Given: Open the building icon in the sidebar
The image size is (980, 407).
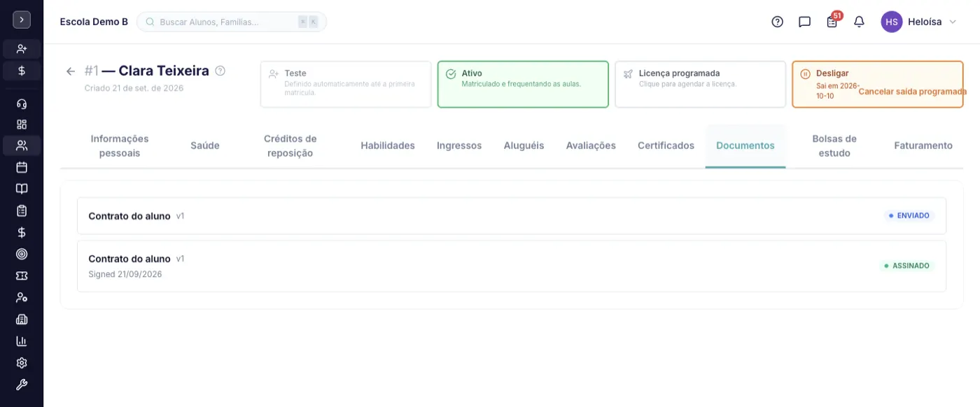Looking at the screenshot, I should pos(22,320).
